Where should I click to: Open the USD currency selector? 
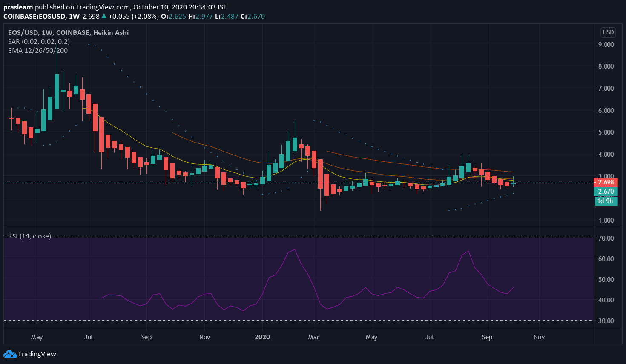click(x=608, y=32)
